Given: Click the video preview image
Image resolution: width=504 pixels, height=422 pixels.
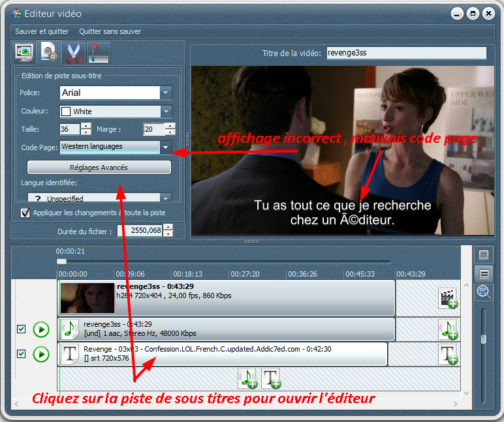Looking at the screenshot, I should pos(343,150).
